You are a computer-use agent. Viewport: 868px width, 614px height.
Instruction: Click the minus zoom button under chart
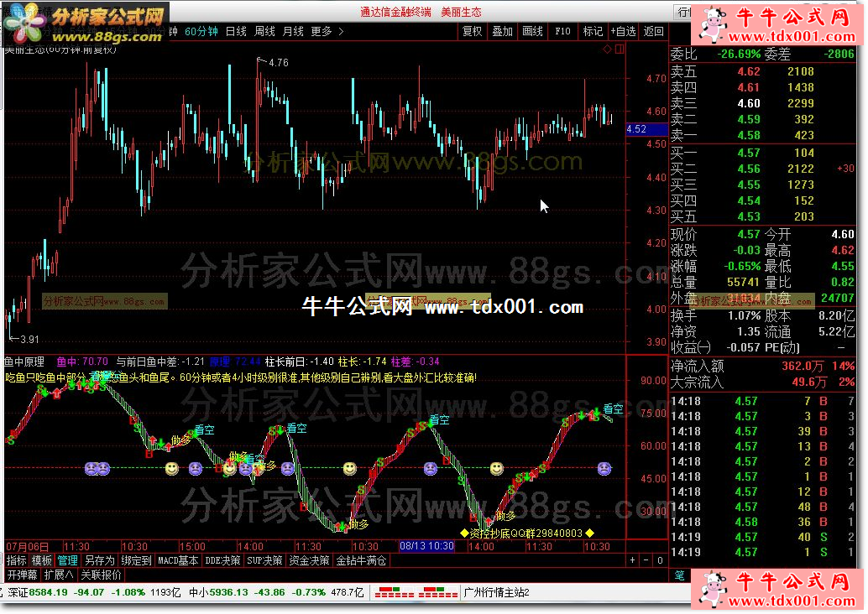click(646, 559)
